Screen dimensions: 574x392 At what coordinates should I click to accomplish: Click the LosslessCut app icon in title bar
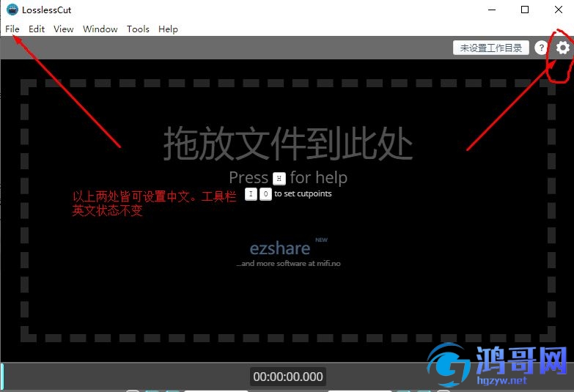click(12, 10)
